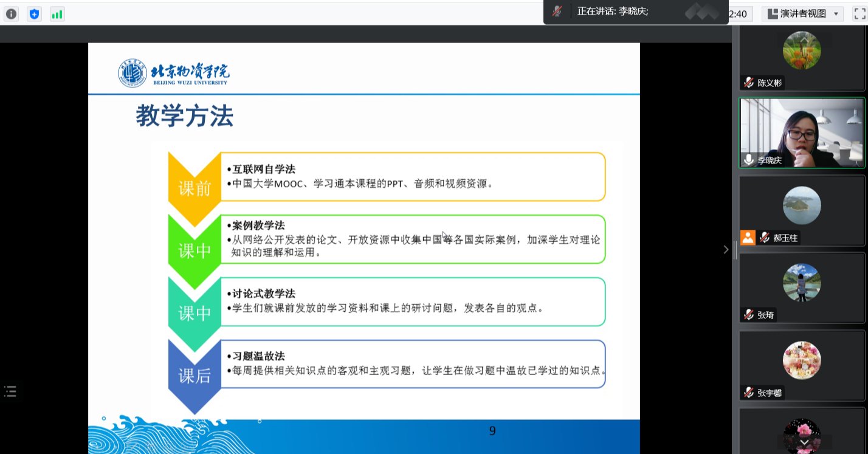Image resolution: width=868 pixels, height=454 pixels.
Task: Click the muted microphone icon in speaker bar
Action: click(557, 11)
